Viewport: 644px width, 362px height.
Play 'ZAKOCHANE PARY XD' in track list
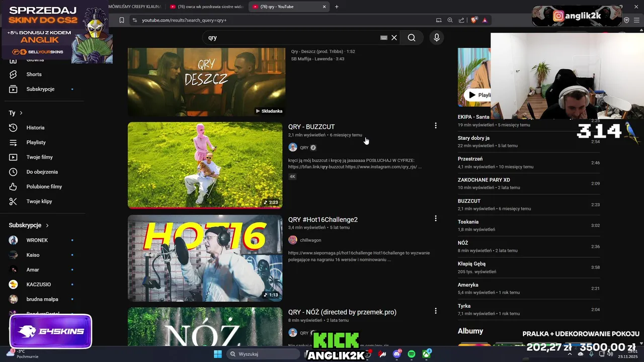coord(529,184)
